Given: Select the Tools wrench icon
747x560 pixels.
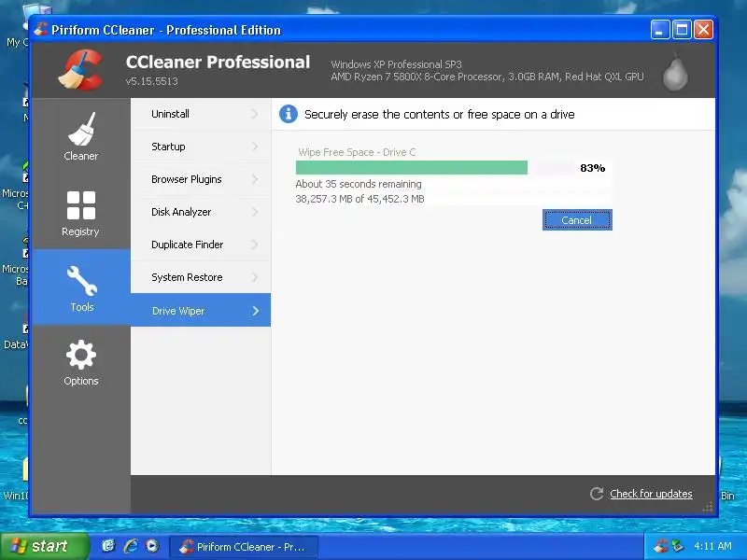Looking at the screenshot, I should [81, 281].
